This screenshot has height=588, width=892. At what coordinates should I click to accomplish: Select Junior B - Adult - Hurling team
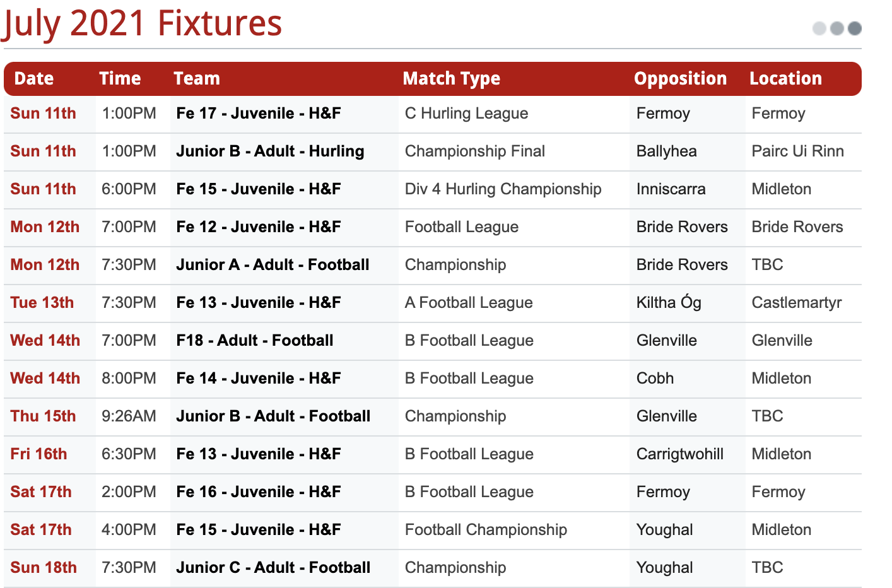pos(270,151)
